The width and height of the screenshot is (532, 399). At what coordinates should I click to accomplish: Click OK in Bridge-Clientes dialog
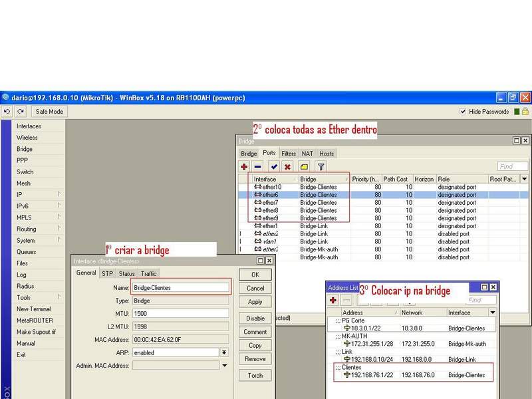[x=255, y=275]
